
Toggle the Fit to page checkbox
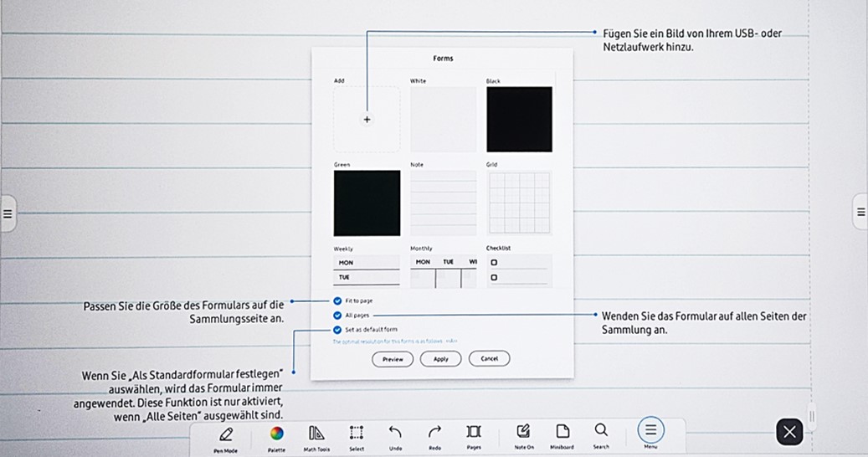pos(337,300)
